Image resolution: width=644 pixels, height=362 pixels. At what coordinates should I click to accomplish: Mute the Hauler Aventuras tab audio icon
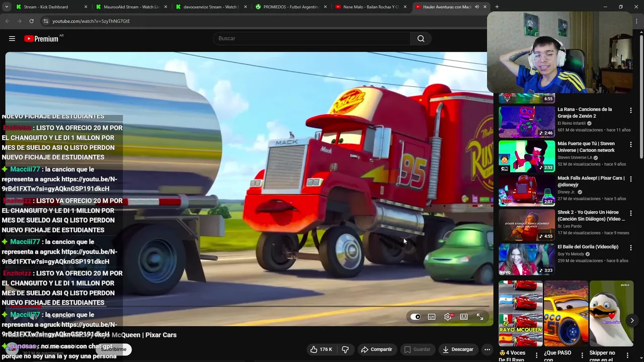click(x=476, y=7)
